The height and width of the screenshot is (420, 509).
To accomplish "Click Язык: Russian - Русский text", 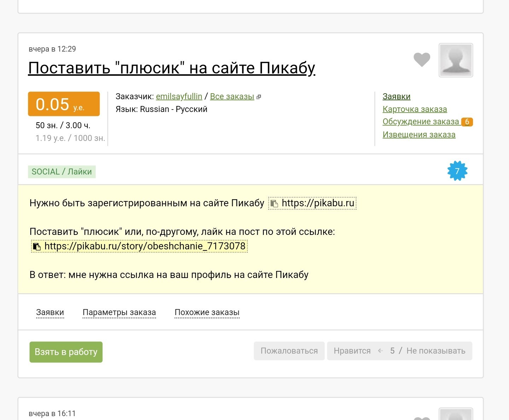I will (162, 109).
